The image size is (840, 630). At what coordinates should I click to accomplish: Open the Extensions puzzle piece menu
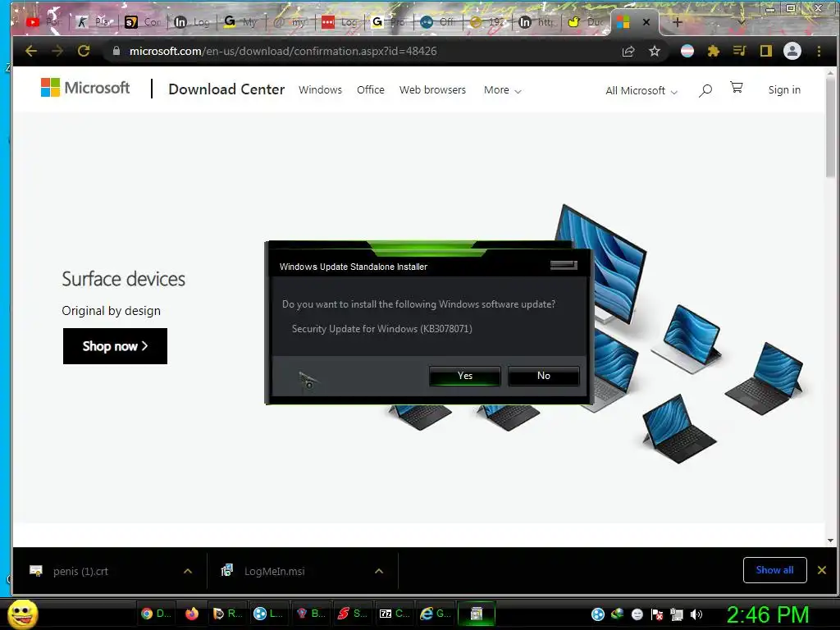(x=714, y=51)
